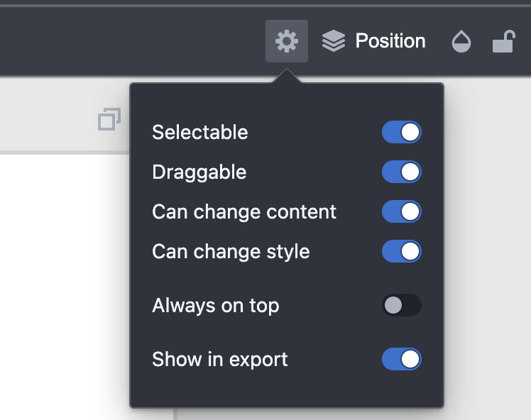Click the 'Selectable' label text
The width and height of the screenshot is (531, 420).
click(200, 133)
